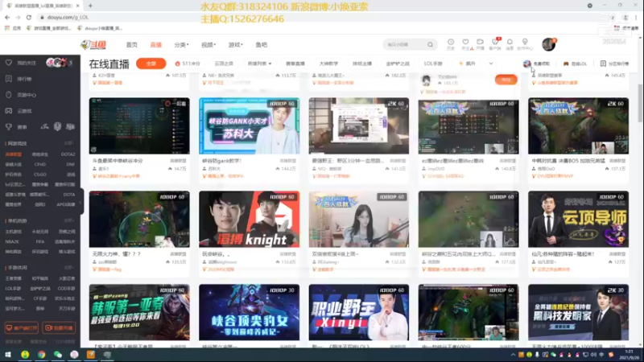This screenshot has height=362, width=644.
Task: Open the 首页 home tab
Action: pos(131,45)
